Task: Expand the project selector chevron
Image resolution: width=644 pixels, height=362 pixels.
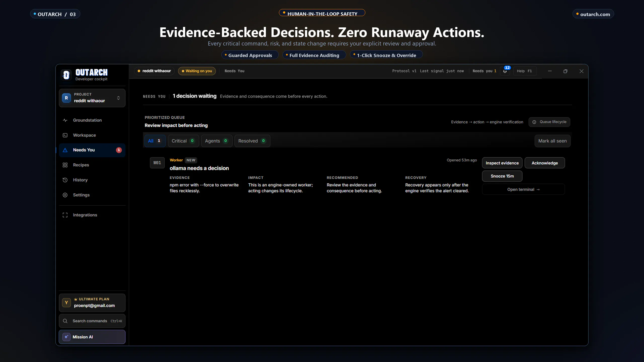Action: pyautogui.click(x=118, y=98)
